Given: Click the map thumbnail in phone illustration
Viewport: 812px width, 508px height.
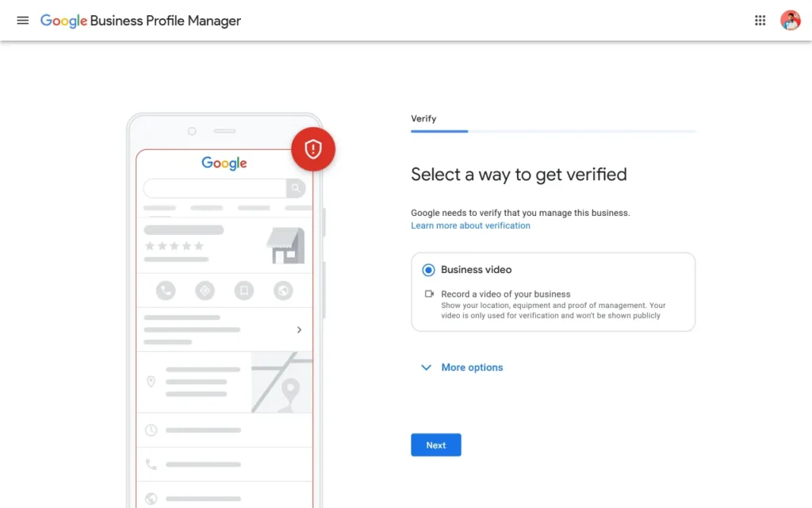Looking at the screenshot, I should tap(282, 383).
